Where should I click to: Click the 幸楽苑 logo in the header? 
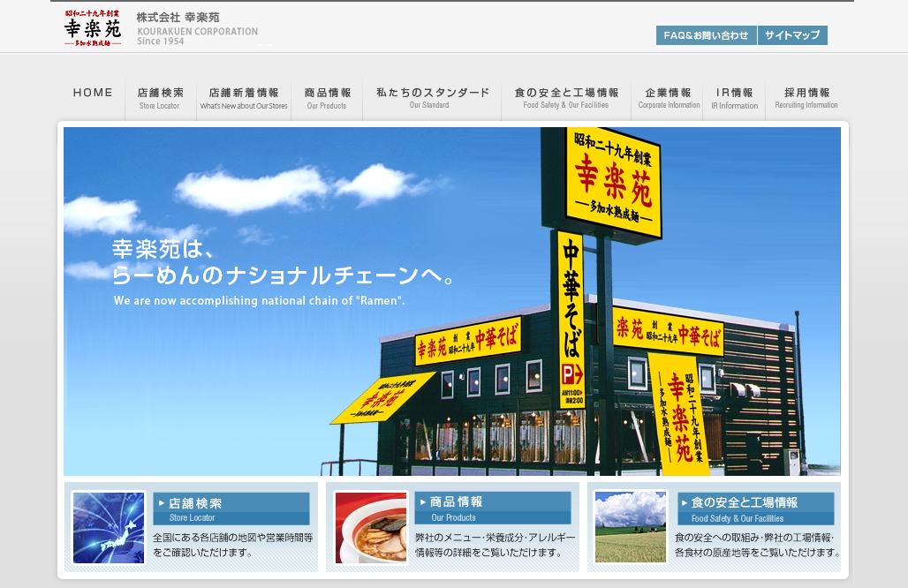click(93, 27)
